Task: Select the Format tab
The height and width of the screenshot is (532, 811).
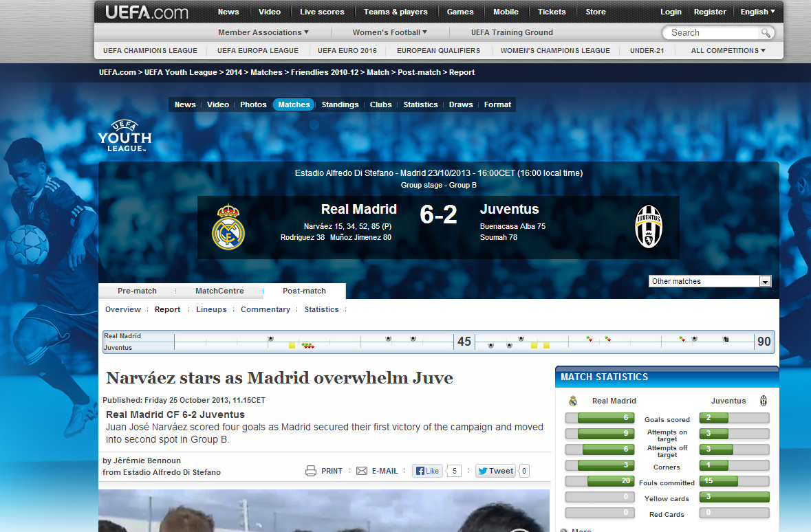Action: 497,104
